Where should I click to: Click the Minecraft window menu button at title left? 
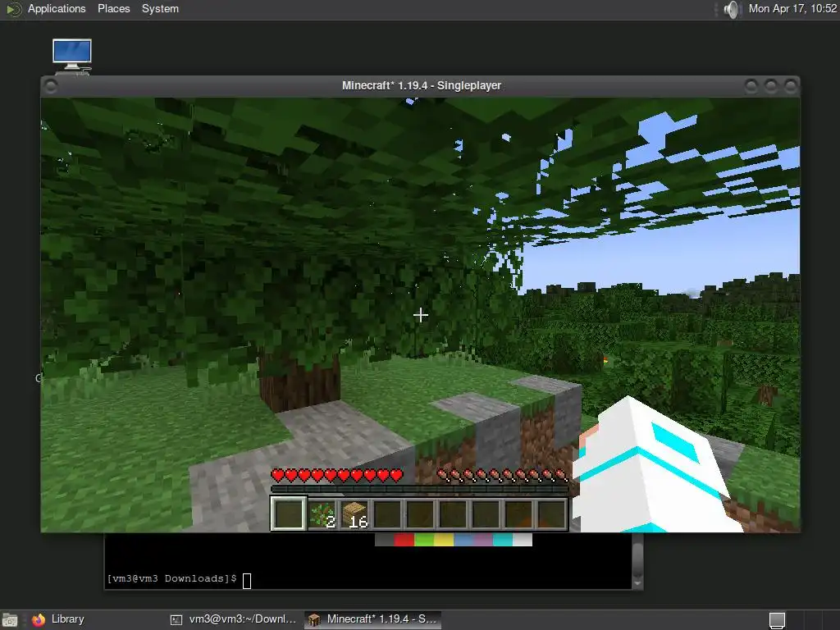50,85
